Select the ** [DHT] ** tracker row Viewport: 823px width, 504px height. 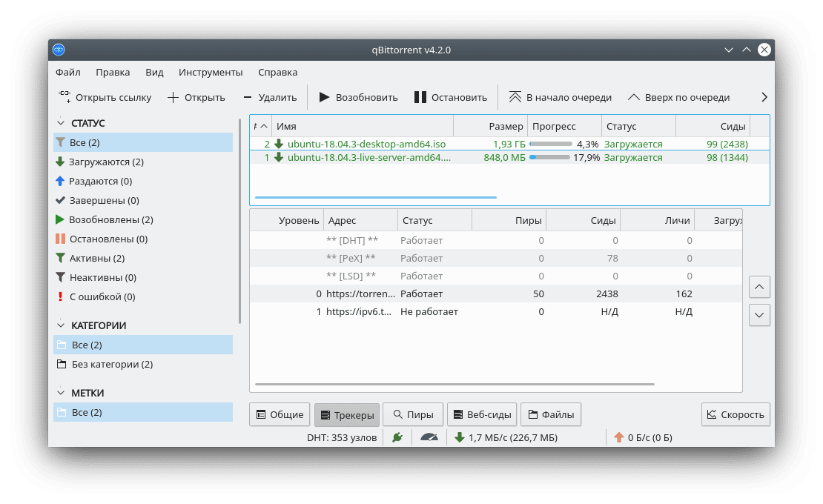496,240
